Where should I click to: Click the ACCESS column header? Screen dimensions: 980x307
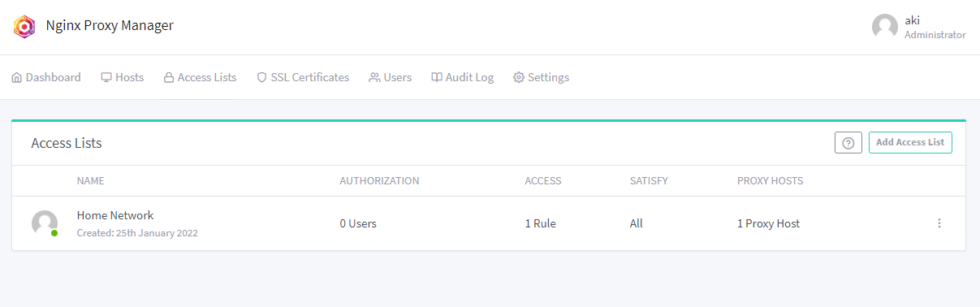coord(543,181)
